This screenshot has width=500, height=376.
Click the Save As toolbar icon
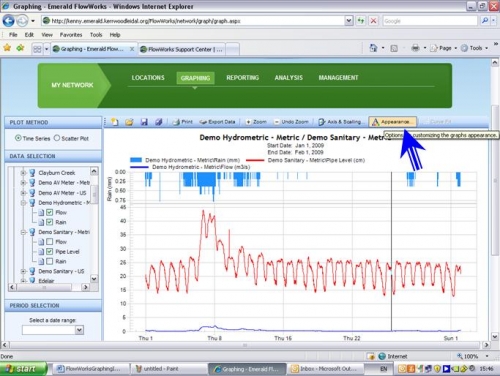point(158,122)
